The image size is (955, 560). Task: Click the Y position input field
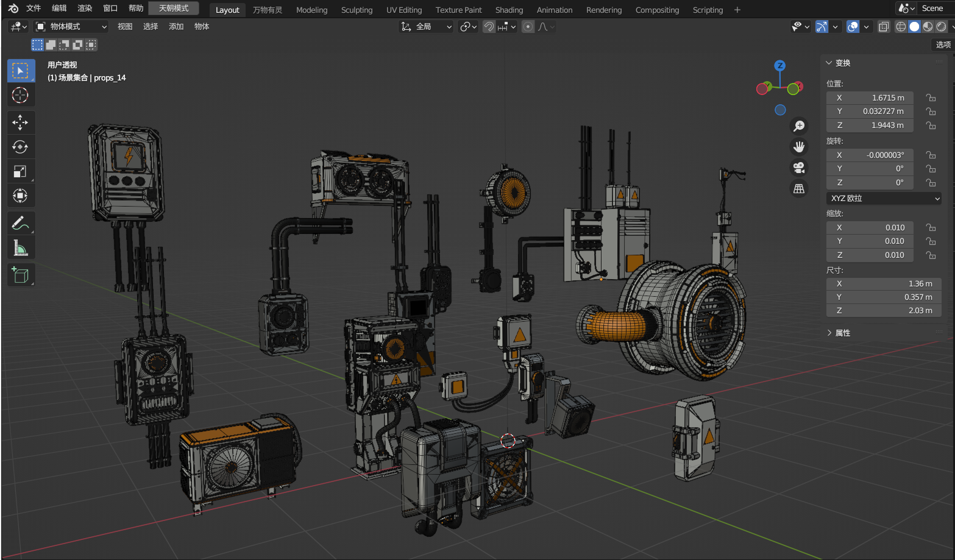(x=870, y=111)
